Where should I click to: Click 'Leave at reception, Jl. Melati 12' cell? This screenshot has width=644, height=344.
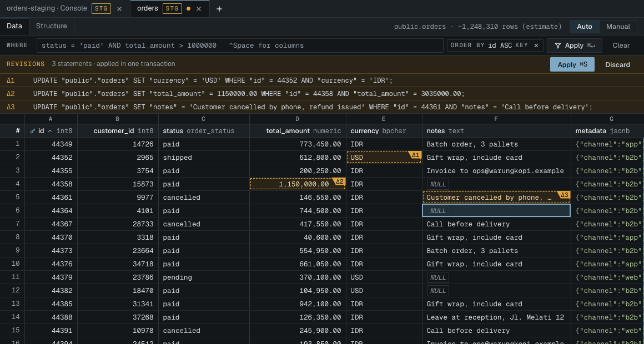pos(496,317)
